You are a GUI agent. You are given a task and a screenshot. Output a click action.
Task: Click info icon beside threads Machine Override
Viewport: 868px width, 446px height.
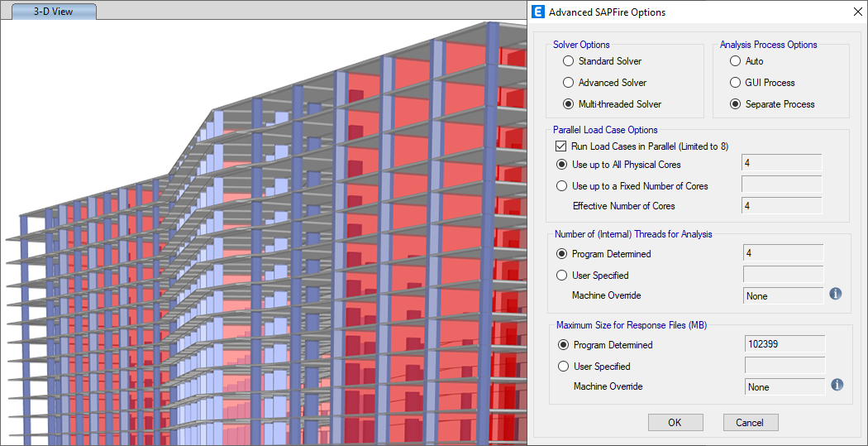point(835,294)
